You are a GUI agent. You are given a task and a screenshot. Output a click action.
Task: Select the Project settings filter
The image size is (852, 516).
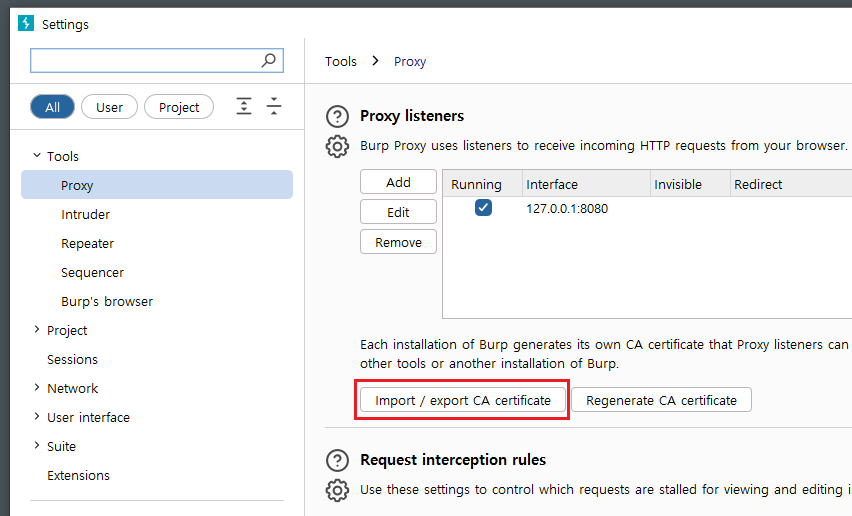(x=179, y=107)
